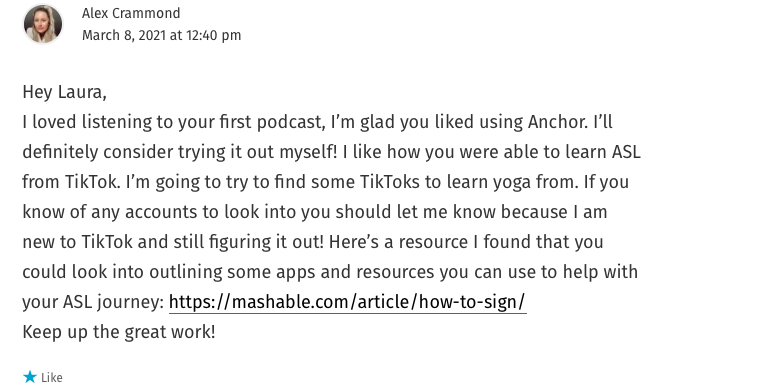Screen dimensions: 773x389
Task: Open the mashable.com how-to-sign link
Action: click(348, 302)
